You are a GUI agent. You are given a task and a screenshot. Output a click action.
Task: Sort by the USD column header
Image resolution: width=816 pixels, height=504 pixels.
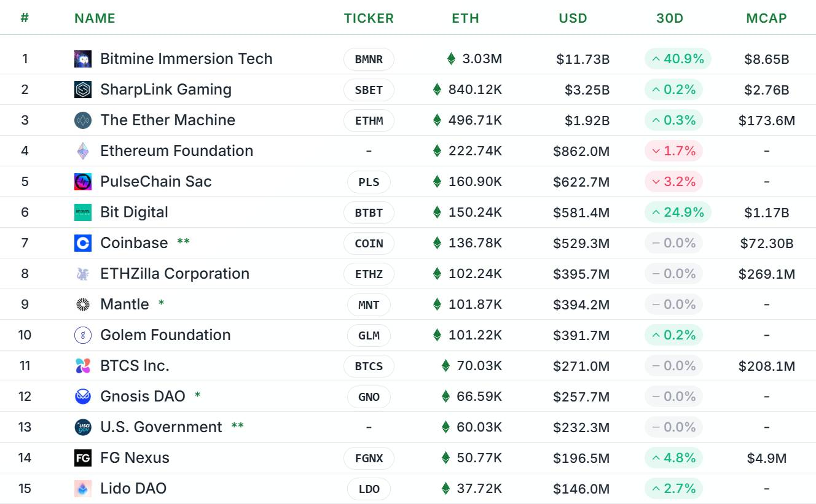click(x=573, y=18)
